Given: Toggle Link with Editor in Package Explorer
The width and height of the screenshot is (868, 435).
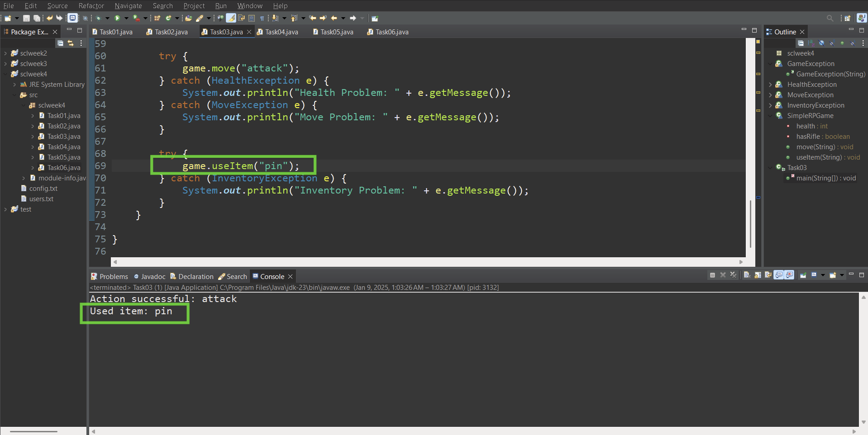Looking at the screenshot, I should point(71,43).
